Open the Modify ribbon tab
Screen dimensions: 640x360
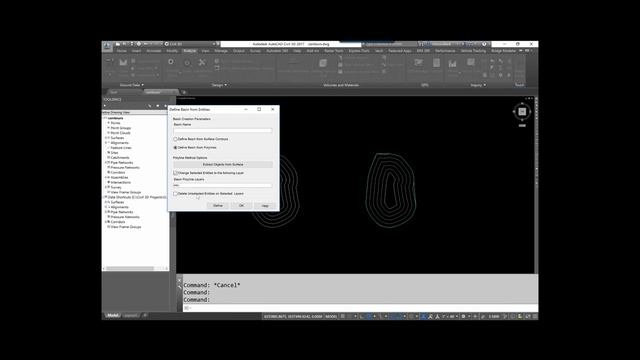pyautogui.click(x=172, y=51)
